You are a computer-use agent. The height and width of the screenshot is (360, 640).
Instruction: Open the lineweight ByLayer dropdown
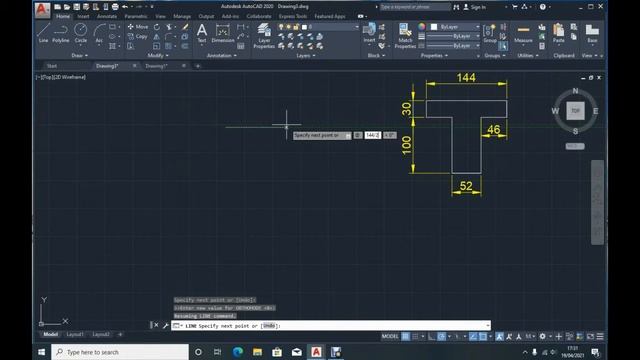pos(453,36)
